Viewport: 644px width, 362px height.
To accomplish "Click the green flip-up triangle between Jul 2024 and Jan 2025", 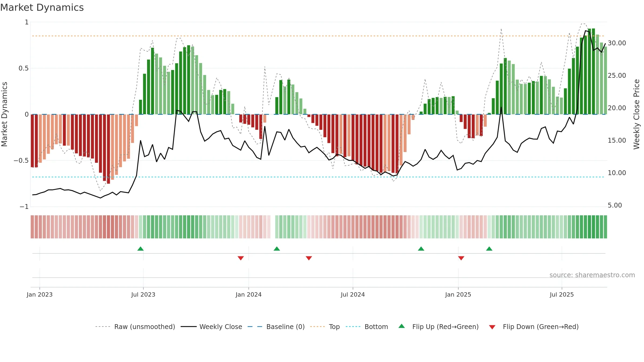I will click(421, 249).
